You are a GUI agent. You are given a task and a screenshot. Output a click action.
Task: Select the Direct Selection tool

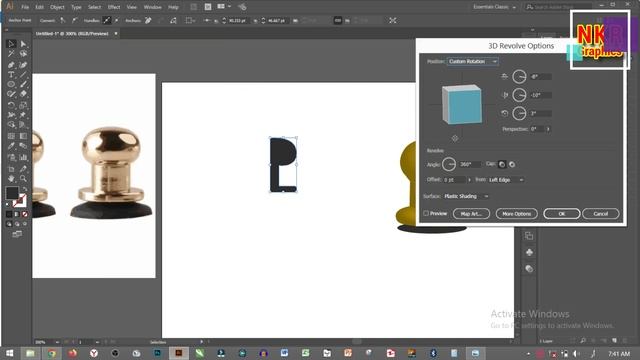[x=23, y=44]
